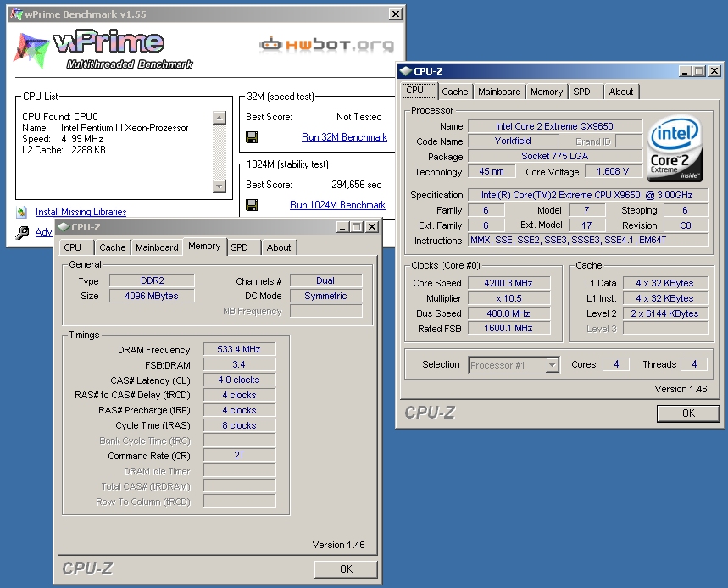The image size is (728, 588).
Task: Click the Package field Socket 775 LGA
Action: [x=555, y=156]
